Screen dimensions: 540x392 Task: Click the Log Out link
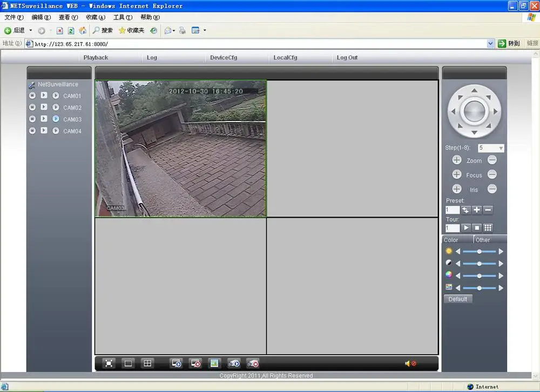[347, 58]
